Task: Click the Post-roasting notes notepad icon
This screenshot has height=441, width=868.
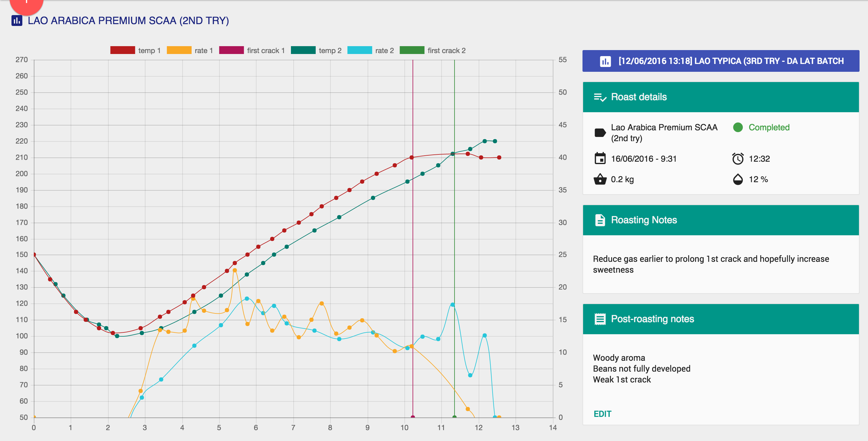Action: [x=600, y=319]
